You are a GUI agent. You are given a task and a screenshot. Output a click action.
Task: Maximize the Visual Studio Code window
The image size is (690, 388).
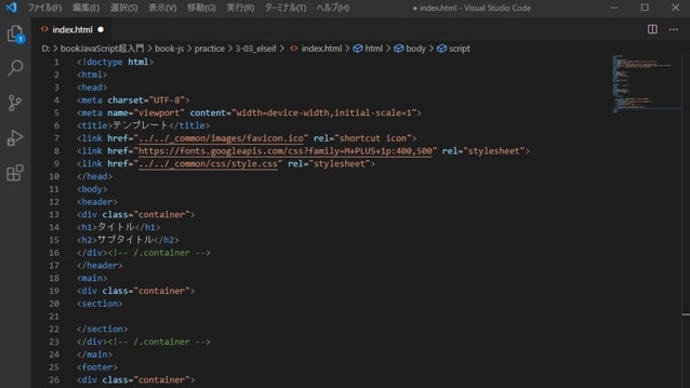(645, 7)
